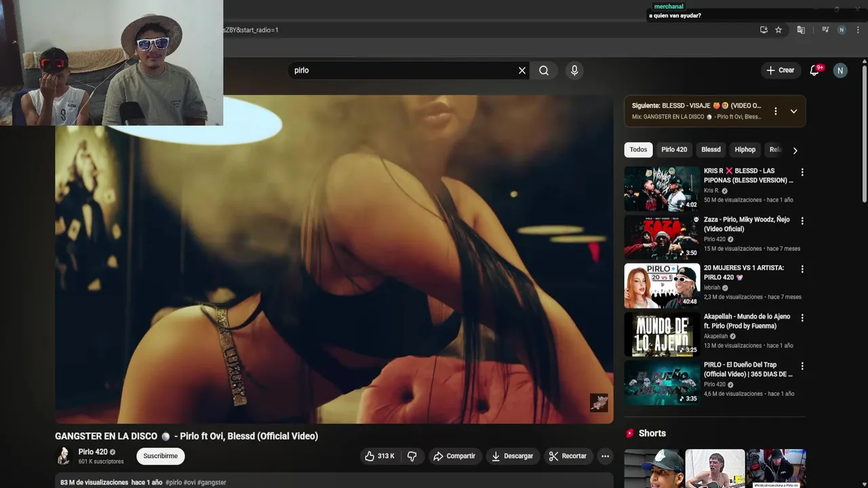Click the channel watermark on the video
The image size is (868, 488).
599,403
